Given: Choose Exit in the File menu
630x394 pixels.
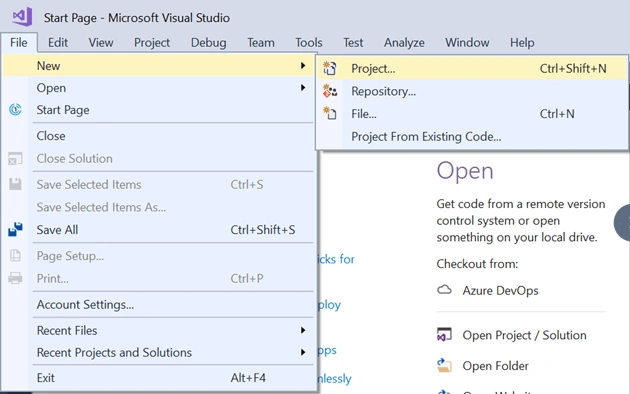Looking at the screenshot, I should pos(159,378).
